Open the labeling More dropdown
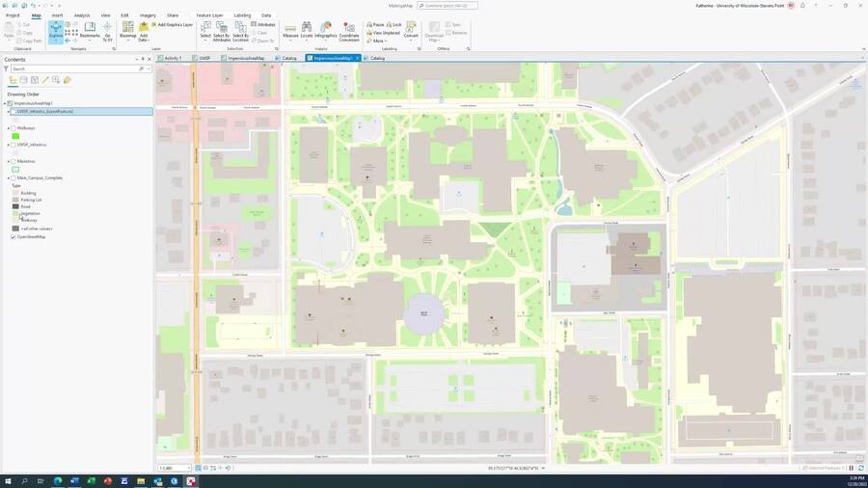 click(378, 41)
